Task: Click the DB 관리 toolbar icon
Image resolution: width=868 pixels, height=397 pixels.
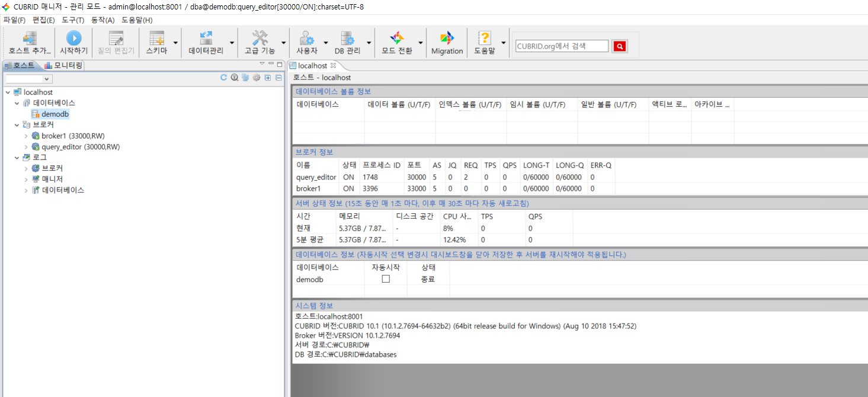Action: 347,39
